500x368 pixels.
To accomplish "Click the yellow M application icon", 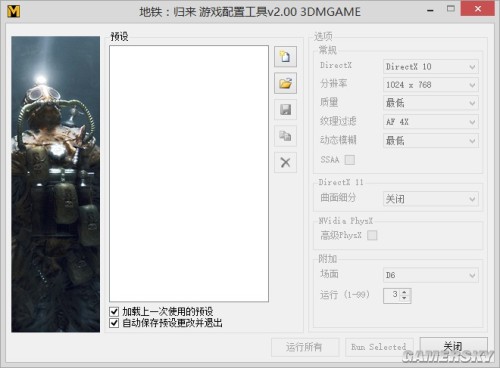I will click(x=14, y=11).
